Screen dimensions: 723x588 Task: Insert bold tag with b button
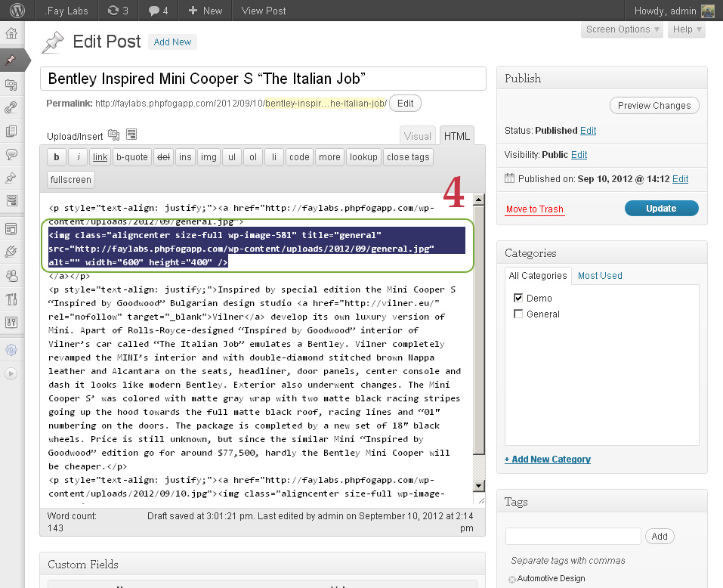coord(56,157)
